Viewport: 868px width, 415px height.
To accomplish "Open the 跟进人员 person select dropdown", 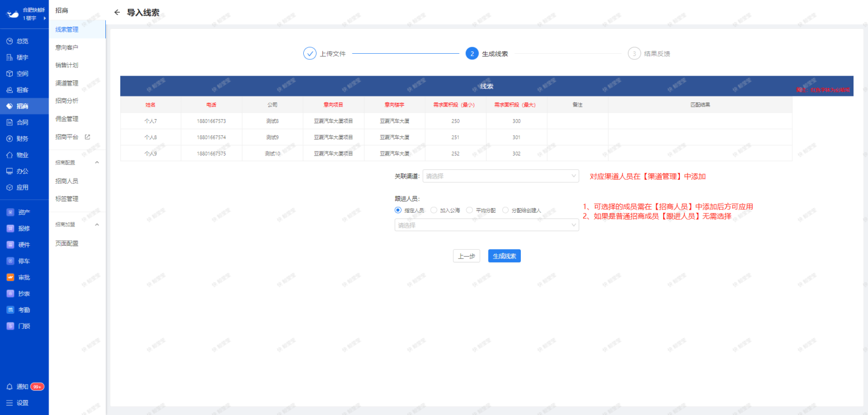I will [x=487, y=225].
